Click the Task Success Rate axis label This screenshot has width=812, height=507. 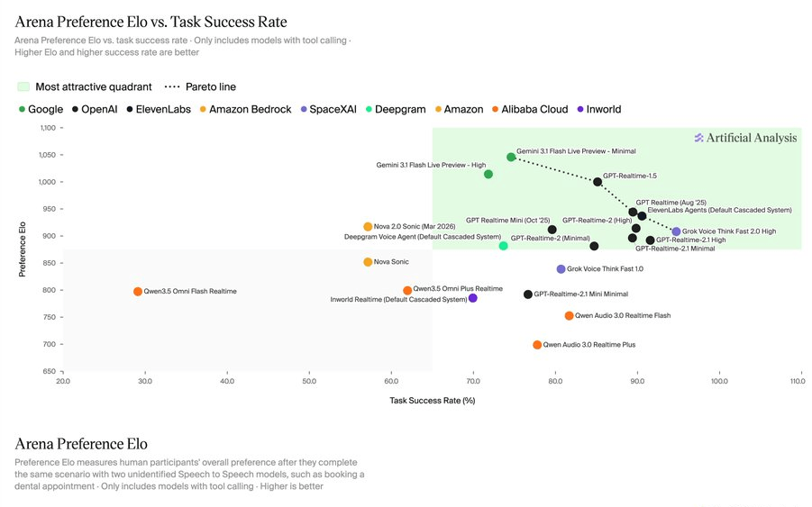(x=433, y=401)
